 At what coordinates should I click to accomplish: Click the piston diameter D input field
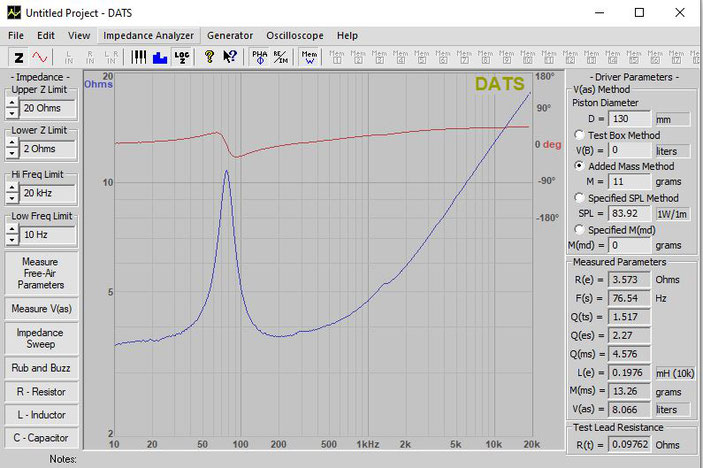click(x=629, y=119)
